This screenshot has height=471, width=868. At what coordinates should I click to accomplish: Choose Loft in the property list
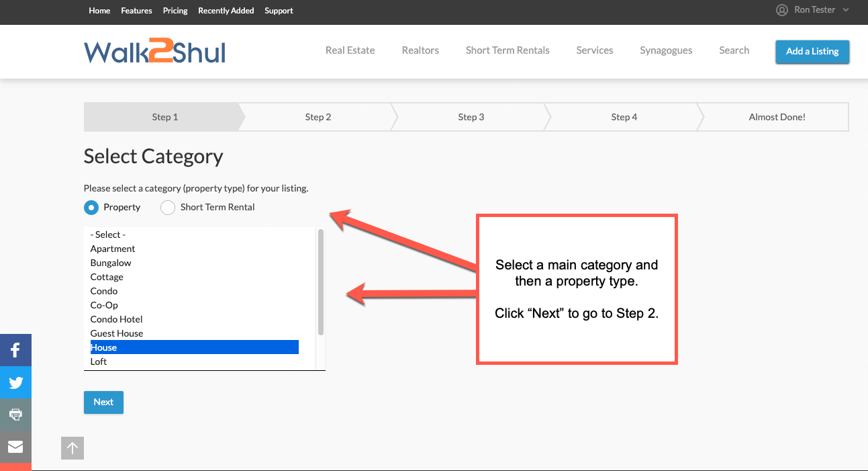click(194, 361)
